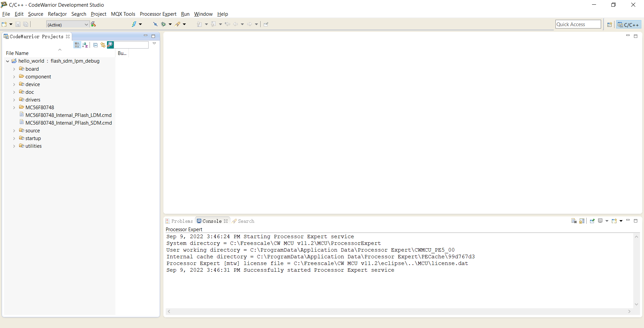
Task: Click the Open Console icon
Action: (614, 221)
